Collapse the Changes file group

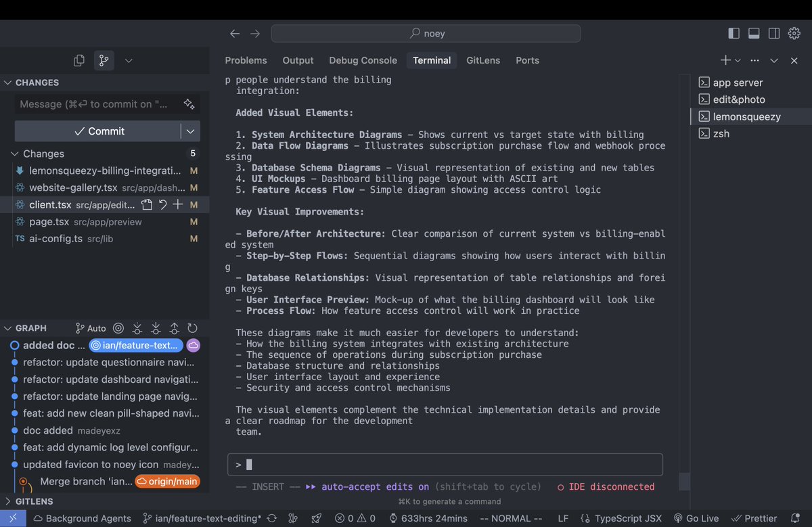[43, 154]
